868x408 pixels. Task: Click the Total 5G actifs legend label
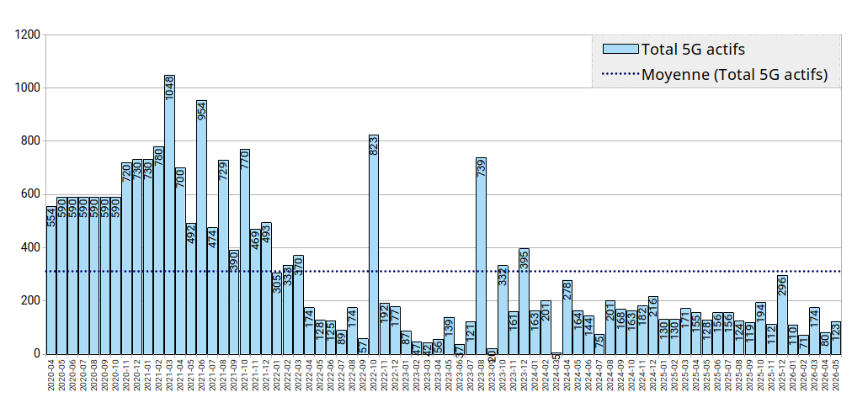click(693, 49)
